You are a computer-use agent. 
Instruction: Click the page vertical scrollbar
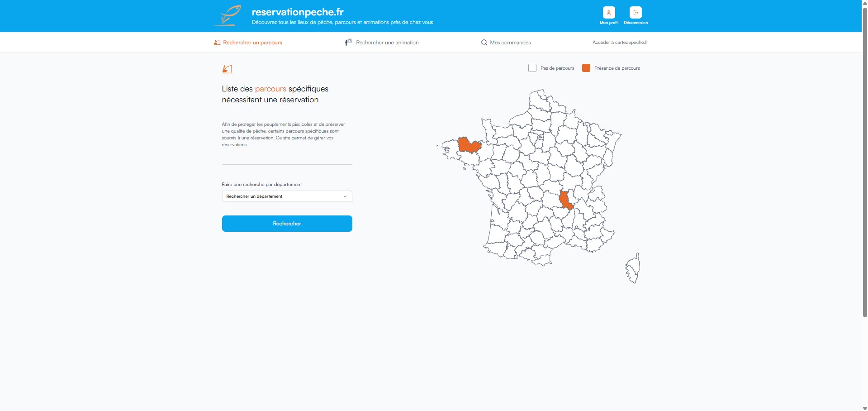point(865,163)
